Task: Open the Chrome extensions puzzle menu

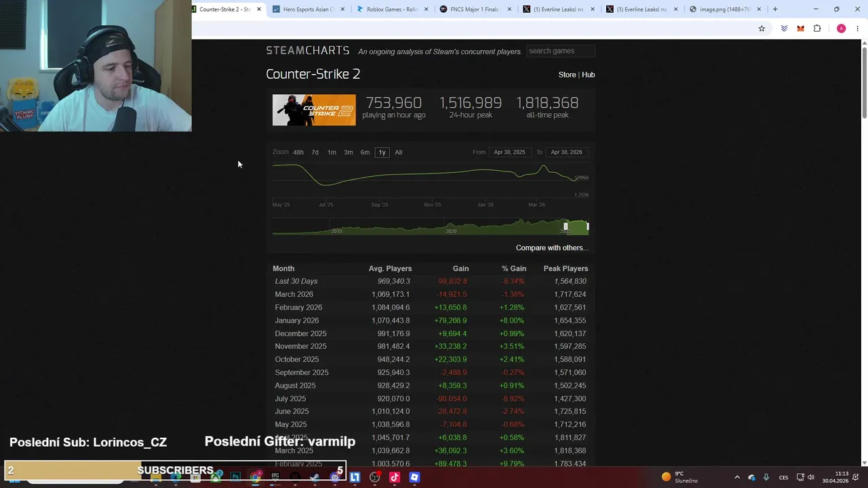Action: click(817, 28)
